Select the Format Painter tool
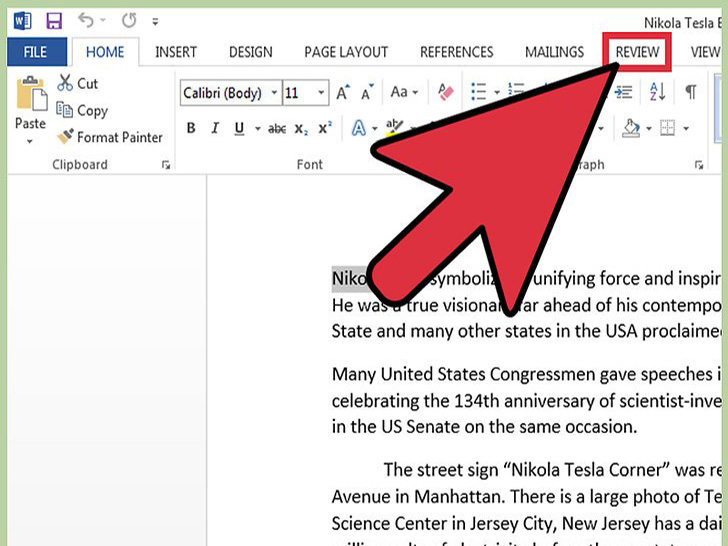The height and width of the screenshot is (546, 728). 110,137
